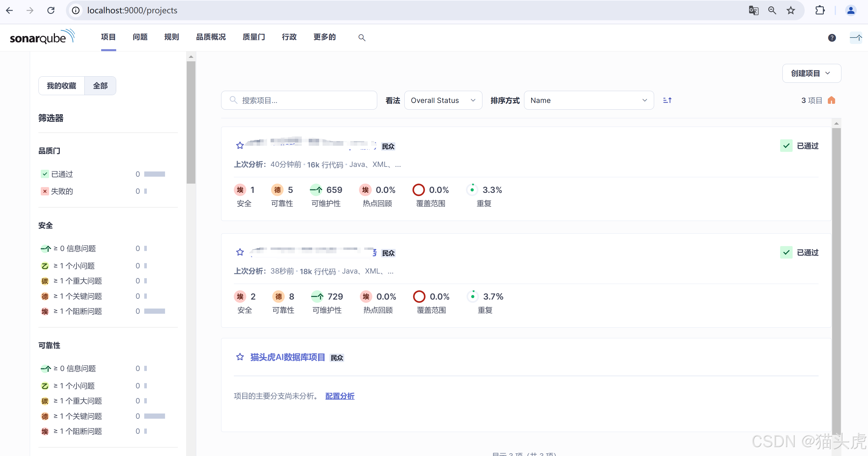Screen dimensions: 868x456
Task: Open Google Translate in the address bar
Action: coord(754,10)
